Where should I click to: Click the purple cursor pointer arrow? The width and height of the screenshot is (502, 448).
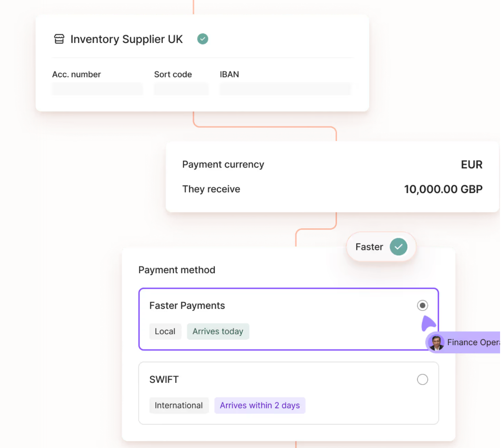point(428,323)
